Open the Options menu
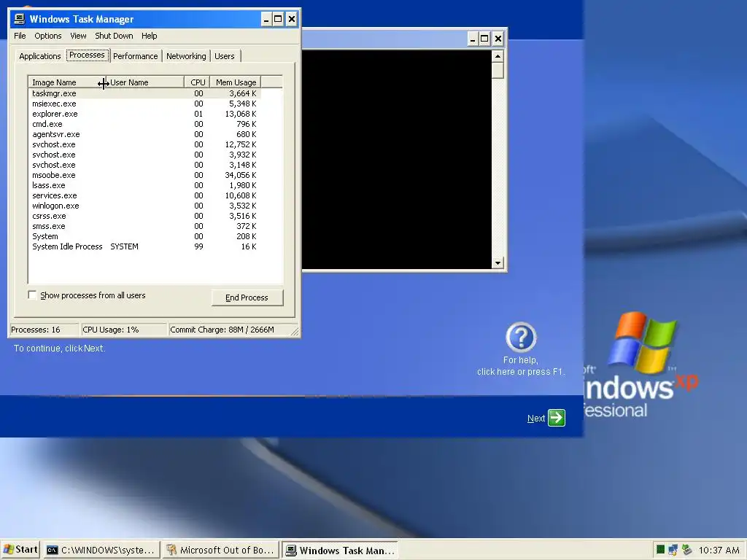The width and height of the screenshot is (747, 560). tap(47, 36)
